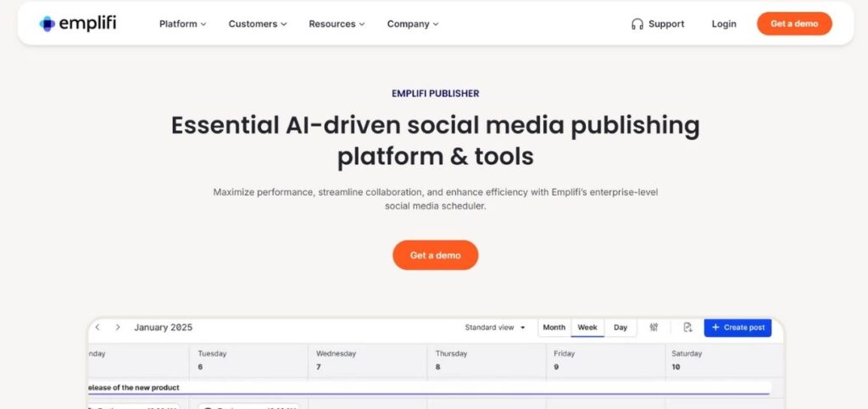The width and height of the screenshot is (868, 409).
Task: Click the Get a demo hero button
Action: click(435, 255)
